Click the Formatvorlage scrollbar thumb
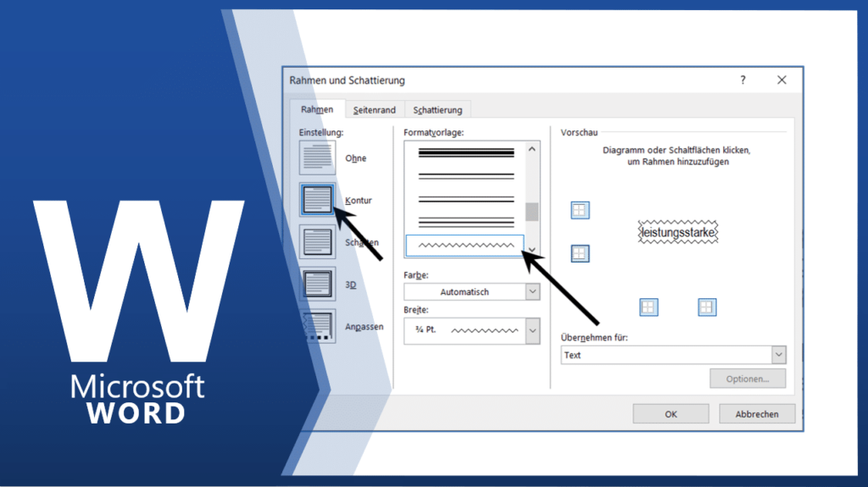The height and width of the screenshot is (487, 868). click(x=532, y=212)
